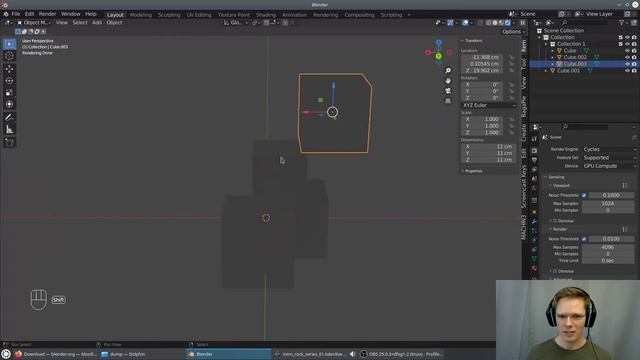
Task: Choose the Measure tool
Action: click(9, 130)
